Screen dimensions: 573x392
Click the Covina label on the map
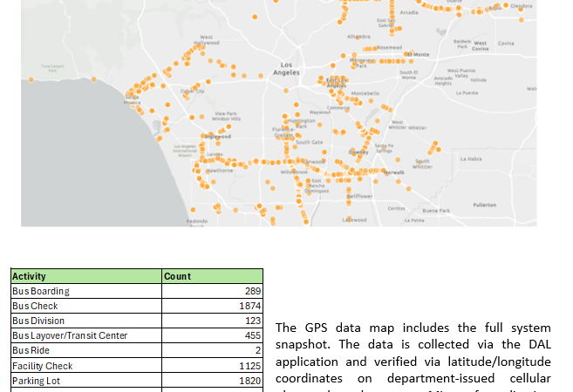[x=506, y=44]
